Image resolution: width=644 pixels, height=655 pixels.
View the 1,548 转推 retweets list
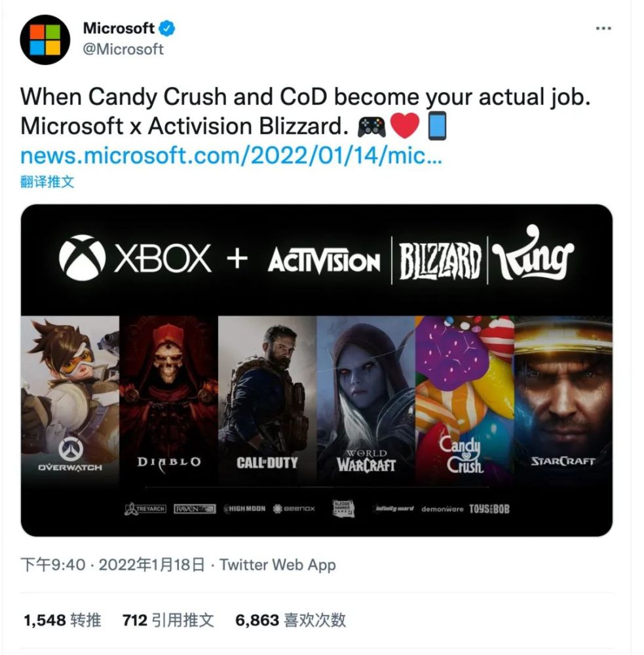tap(62, 620)
